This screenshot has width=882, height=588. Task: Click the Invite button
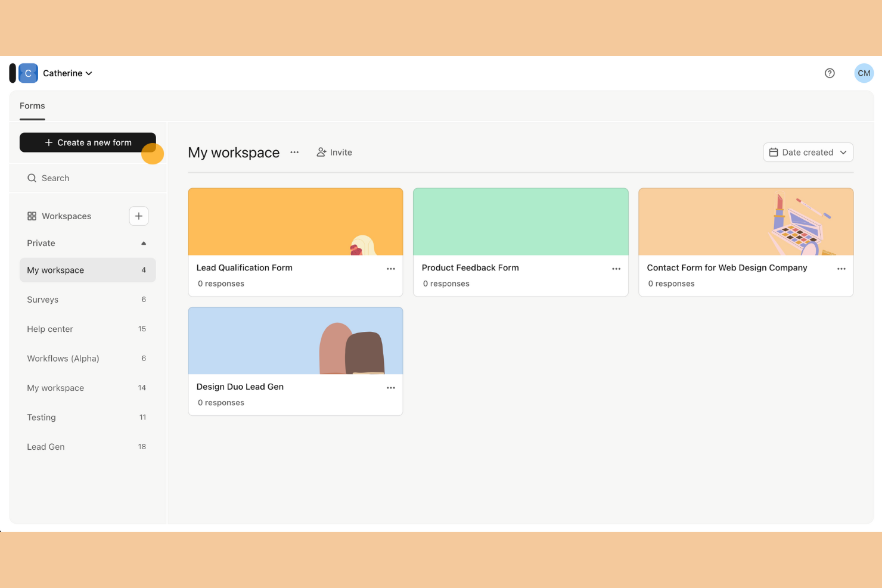pos(334,153)
